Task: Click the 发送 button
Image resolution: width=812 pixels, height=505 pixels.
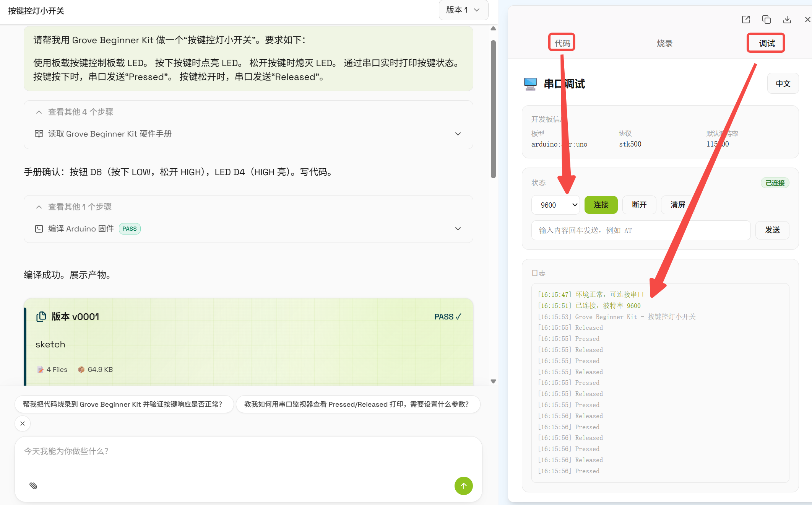Action: [772, 230]
